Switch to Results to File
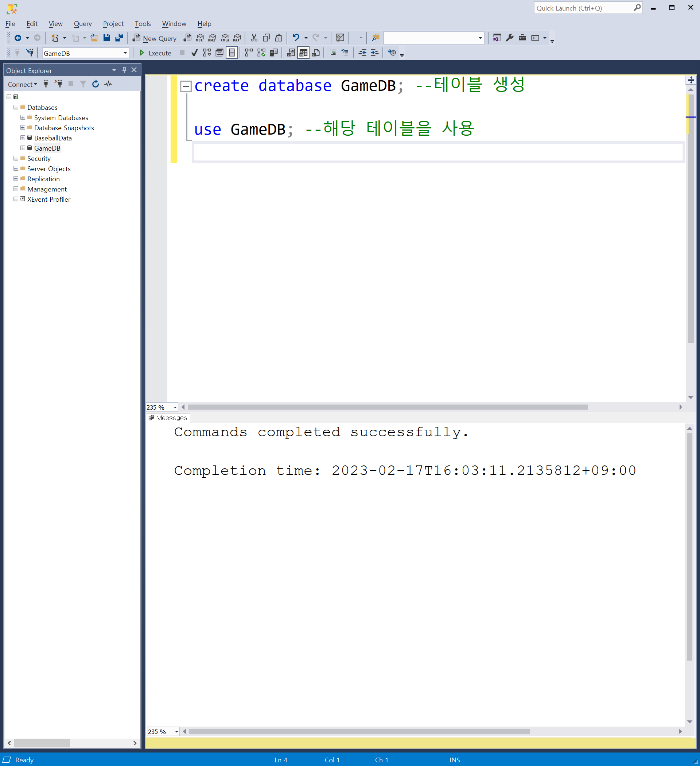Screen dimensions: 700x766 (x=316, y=53)
